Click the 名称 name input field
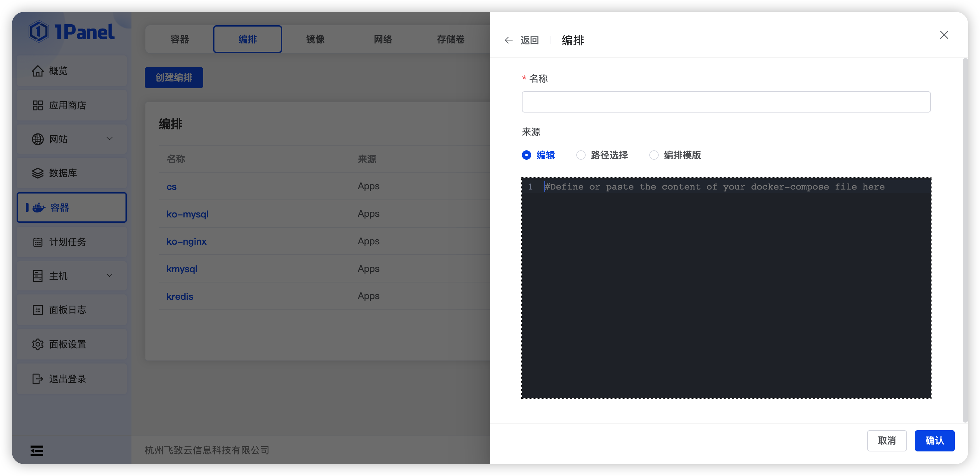Viewport: 980px width, 476px height. tap(726, 102)
